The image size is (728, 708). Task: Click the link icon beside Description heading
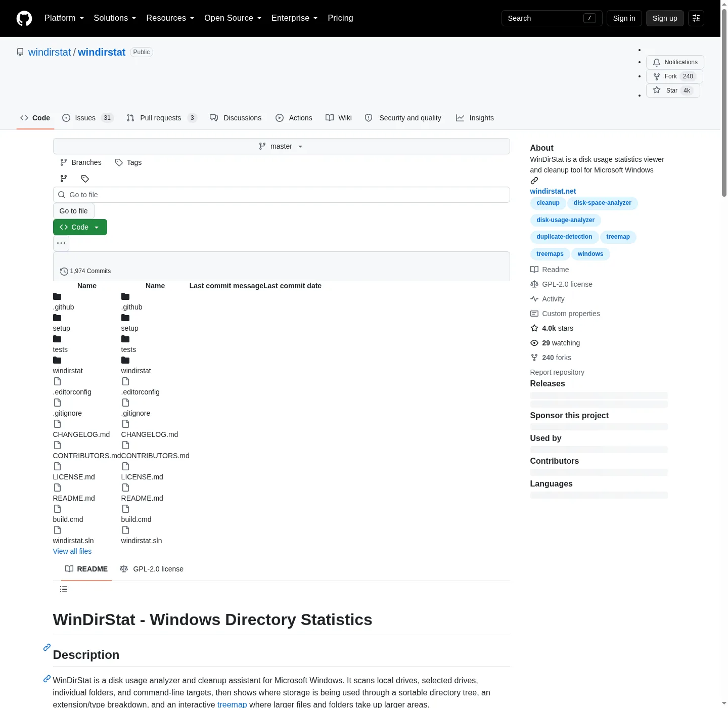pos(47,647)
